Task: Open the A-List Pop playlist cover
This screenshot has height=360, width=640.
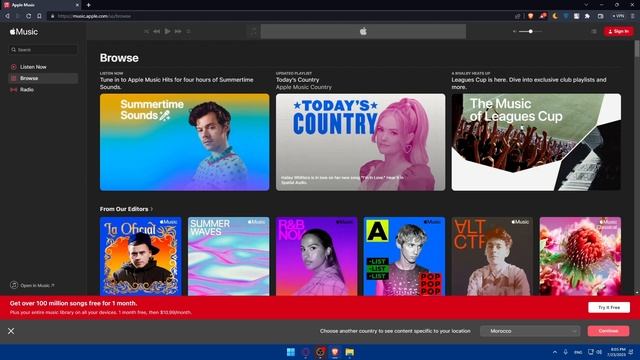Action: (404, 256)
